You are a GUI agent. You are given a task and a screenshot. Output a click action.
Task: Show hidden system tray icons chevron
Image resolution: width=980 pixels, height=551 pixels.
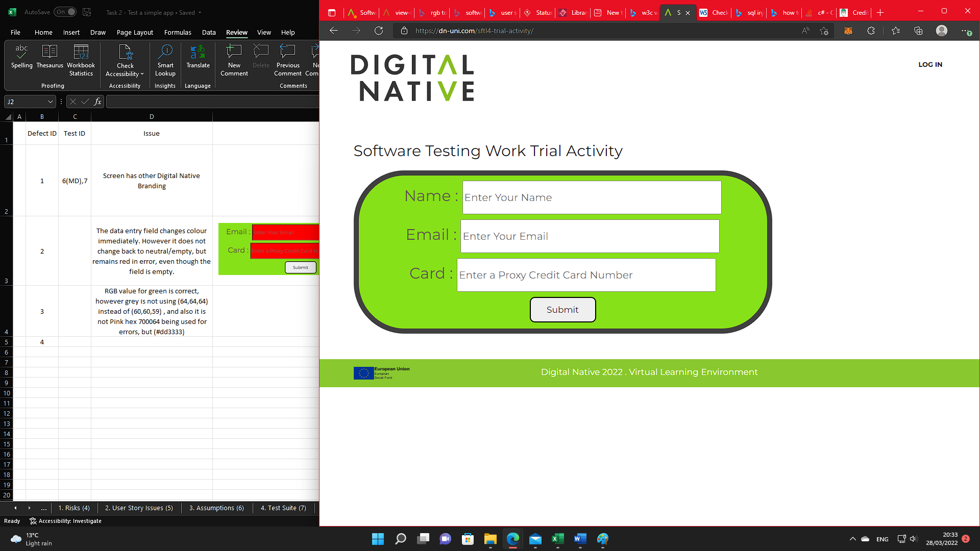(852, 539)
